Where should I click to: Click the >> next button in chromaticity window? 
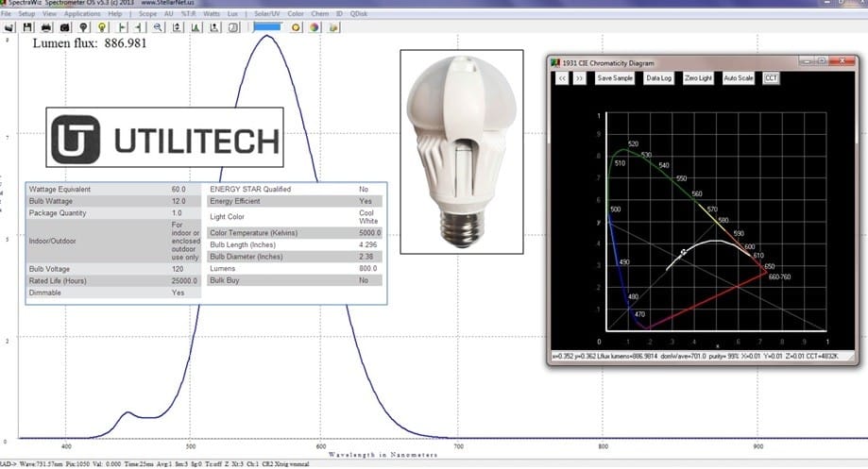coord(579,78)
